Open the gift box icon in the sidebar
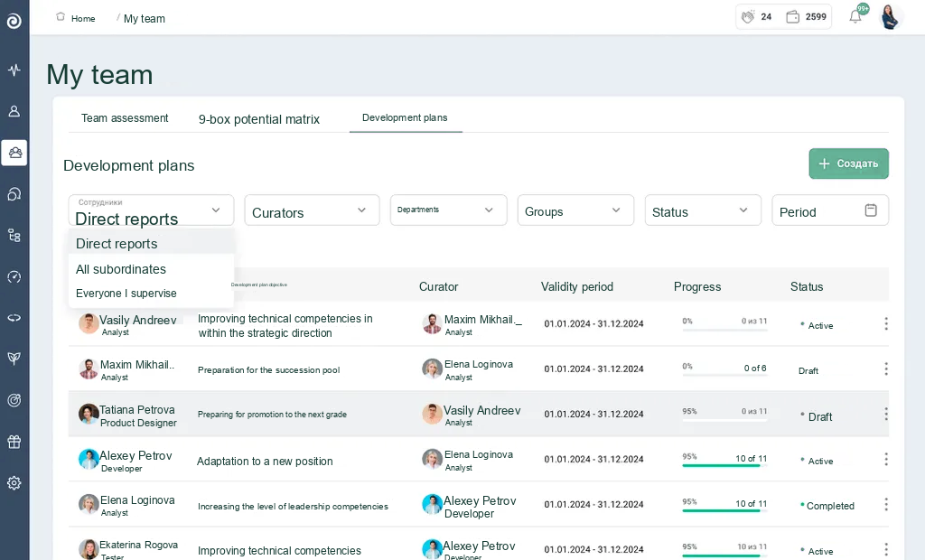Image resolution: width=925 pixels, height=560 pixels. 14,442
